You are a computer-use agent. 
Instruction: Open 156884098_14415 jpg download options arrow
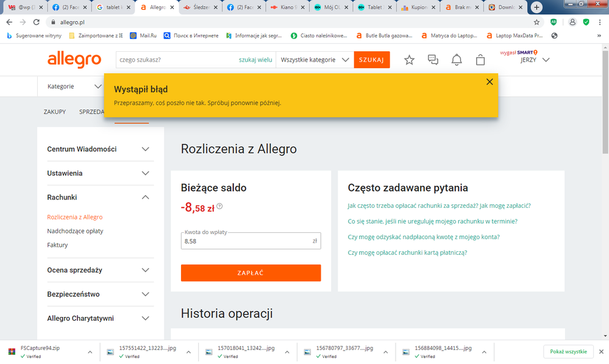click(x=484, y=352)
